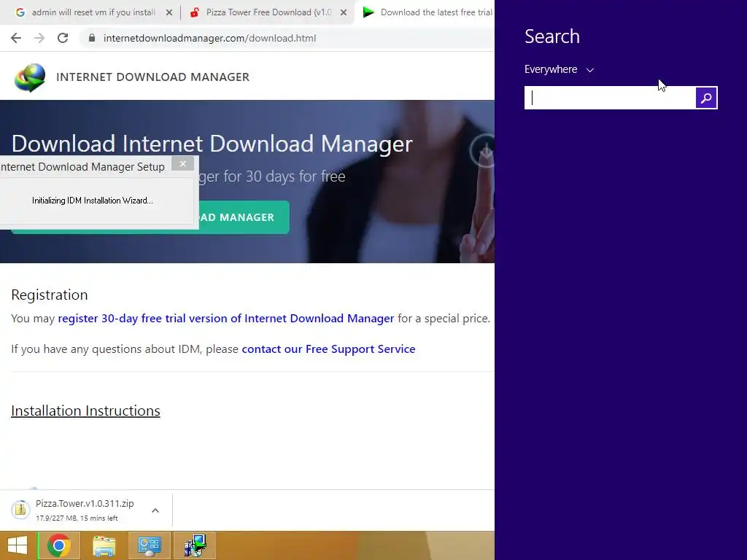
Task: Click the browser forward arrow
Action: click(x=39, y=38)
